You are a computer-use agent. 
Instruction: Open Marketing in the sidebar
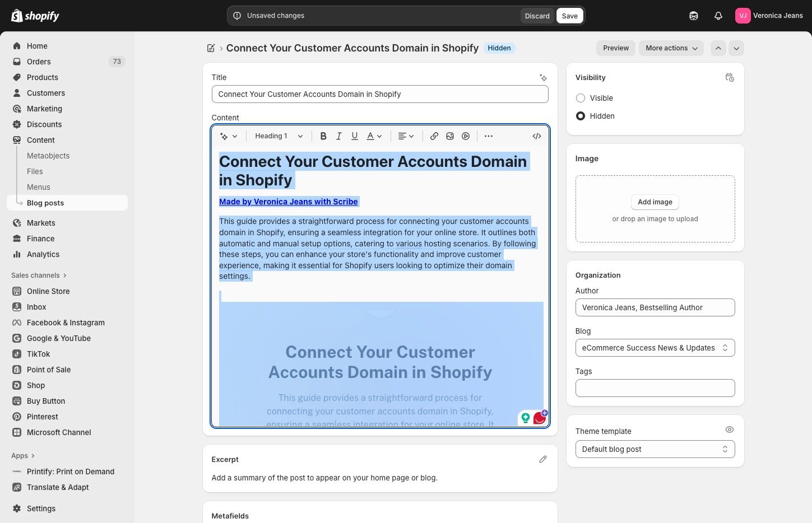(x=67, y=109)
